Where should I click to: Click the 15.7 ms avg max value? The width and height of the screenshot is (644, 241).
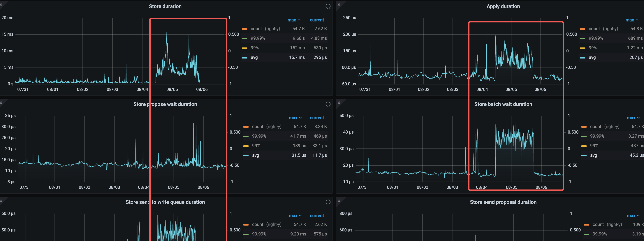coord(297,57)
